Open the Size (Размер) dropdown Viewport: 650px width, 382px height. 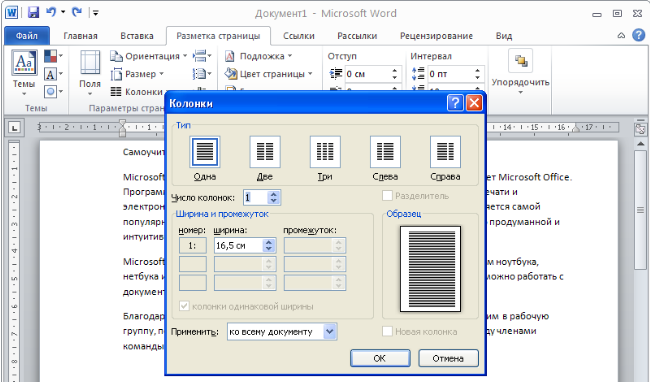(137, 74)
